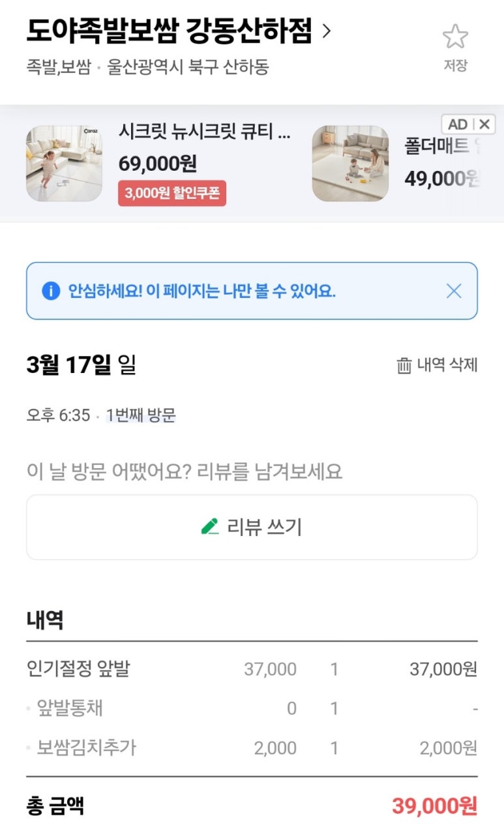Tap the 39,000원 total amount
The image size is (504, 830).
tap(434, 807)
